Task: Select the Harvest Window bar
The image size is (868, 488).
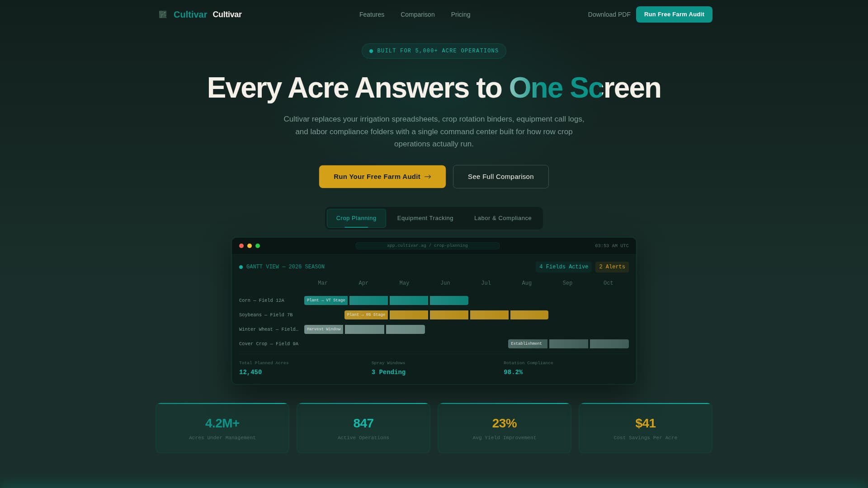Action: click(x=324, y=329)
